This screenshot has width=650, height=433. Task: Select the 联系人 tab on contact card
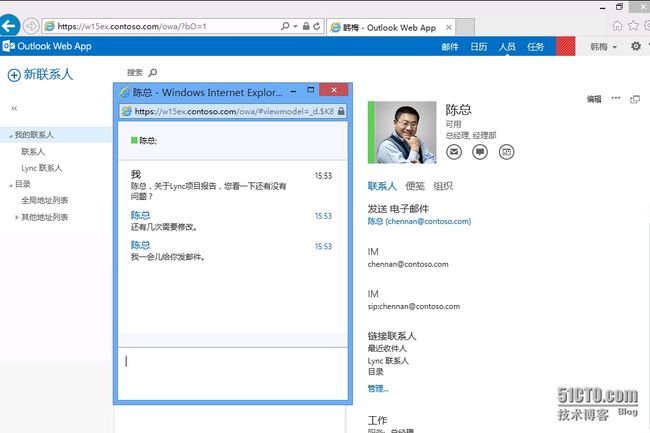coord(382,186)
